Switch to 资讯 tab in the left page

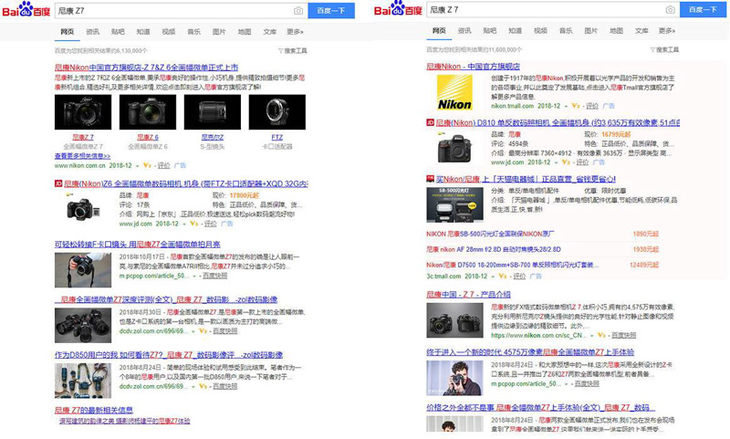(93, 32)
